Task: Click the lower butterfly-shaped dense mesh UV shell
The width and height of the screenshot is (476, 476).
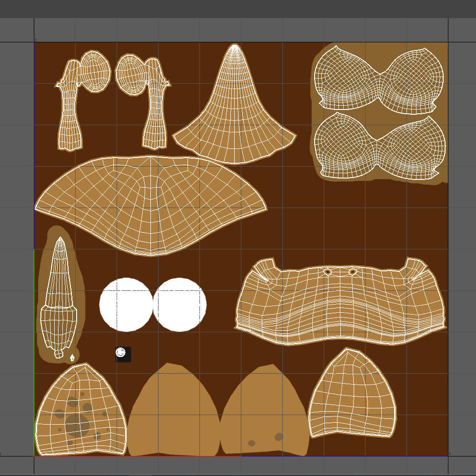Action: [380, 146]
